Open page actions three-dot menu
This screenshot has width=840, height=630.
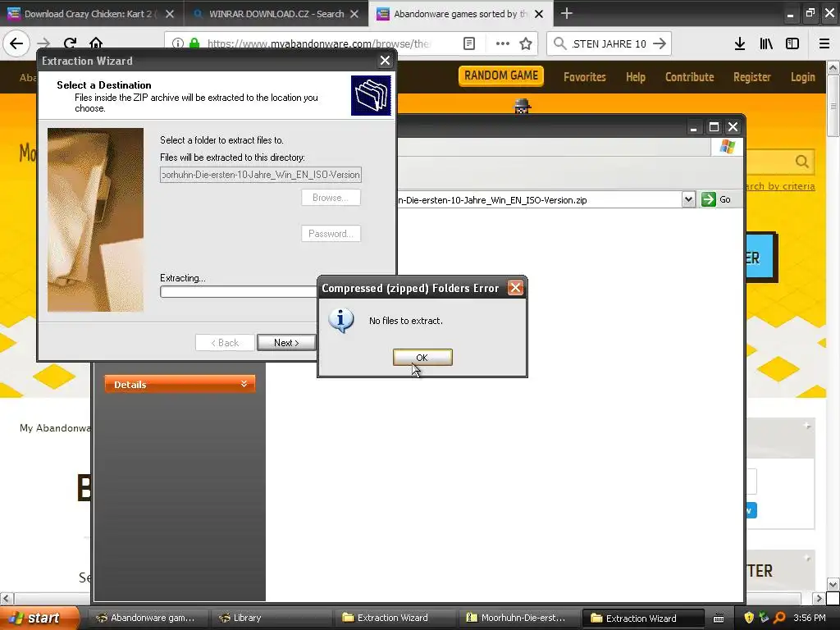point(503,43)
